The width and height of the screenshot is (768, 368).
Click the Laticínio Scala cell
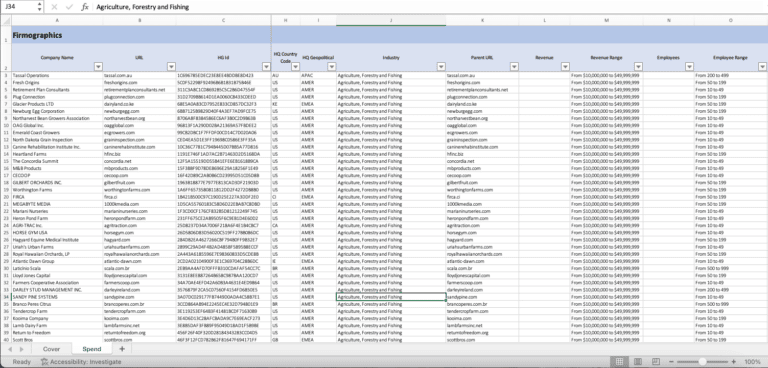tap(57, 269)
